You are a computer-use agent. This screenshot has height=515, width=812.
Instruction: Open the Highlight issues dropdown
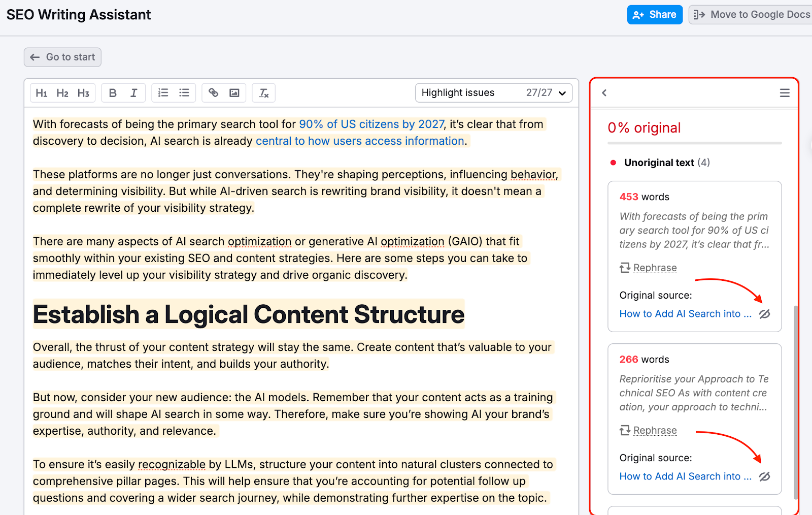[562, 92]
